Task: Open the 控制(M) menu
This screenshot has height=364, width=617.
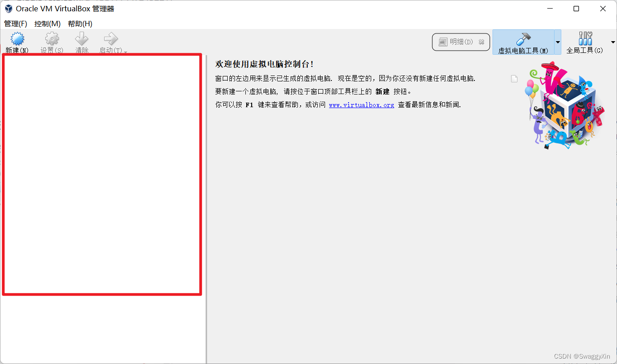Action: (48, 24)
